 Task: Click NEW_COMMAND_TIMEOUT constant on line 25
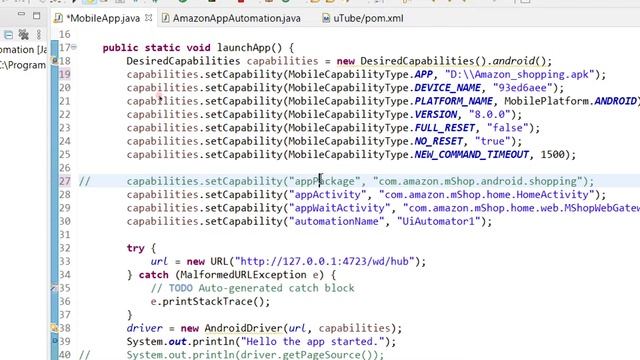point(471,155)
